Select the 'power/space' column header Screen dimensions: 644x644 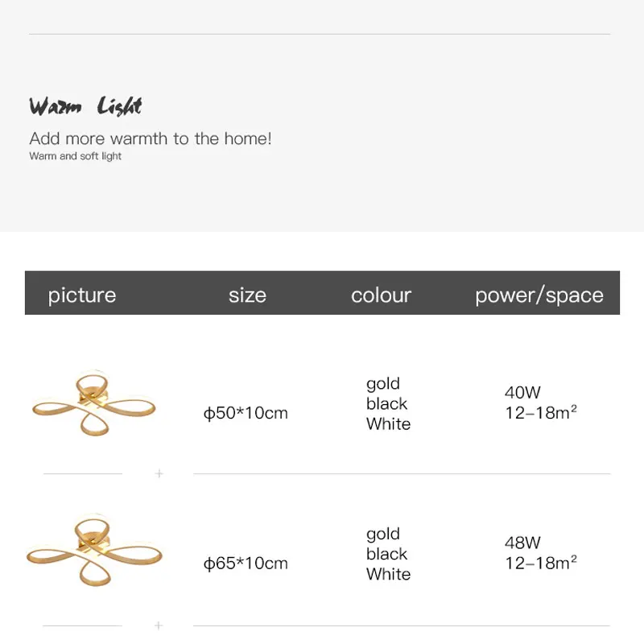click(539, 295)
